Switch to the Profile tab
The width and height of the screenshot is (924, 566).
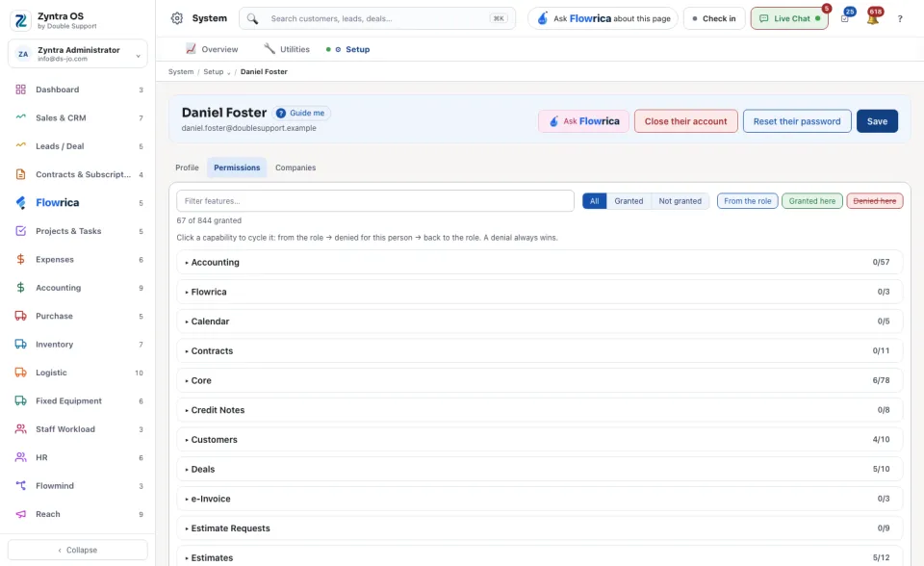[187, 167]
